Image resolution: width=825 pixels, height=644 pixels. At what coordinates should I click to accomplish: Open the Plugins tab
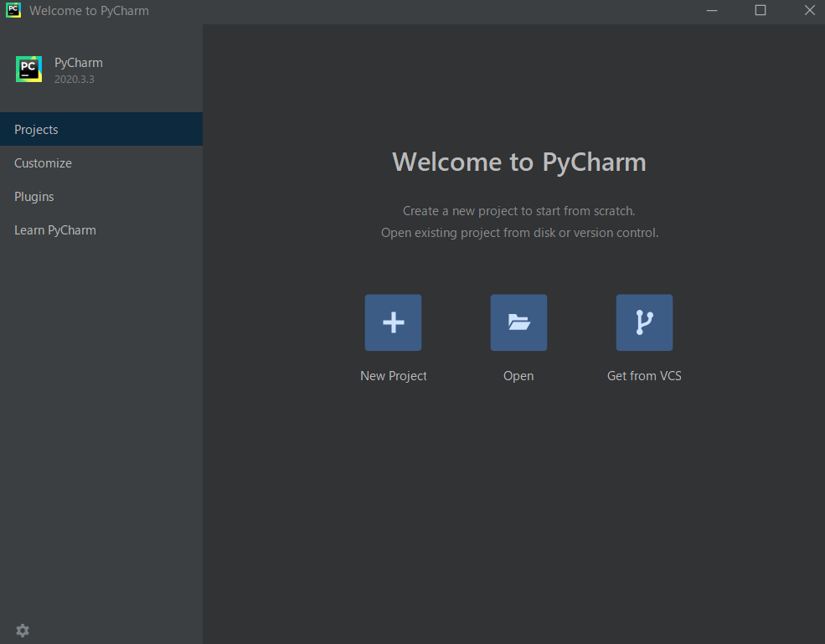101,197
